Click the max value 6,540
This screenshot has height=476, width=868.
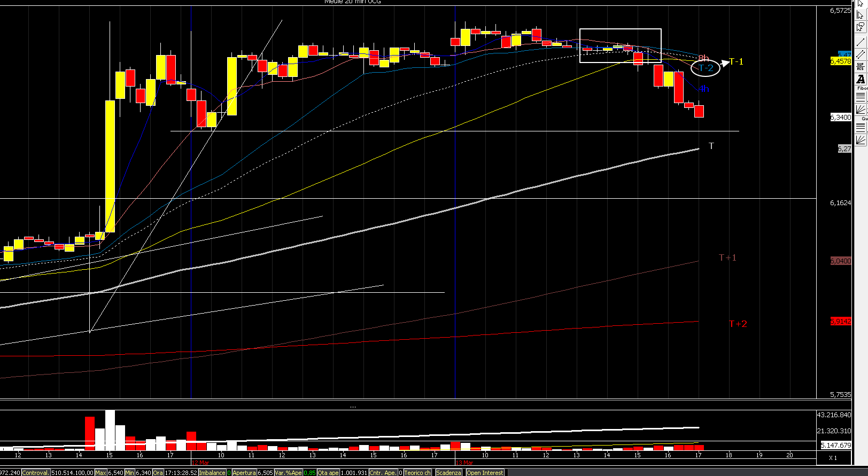pos(115,473)
